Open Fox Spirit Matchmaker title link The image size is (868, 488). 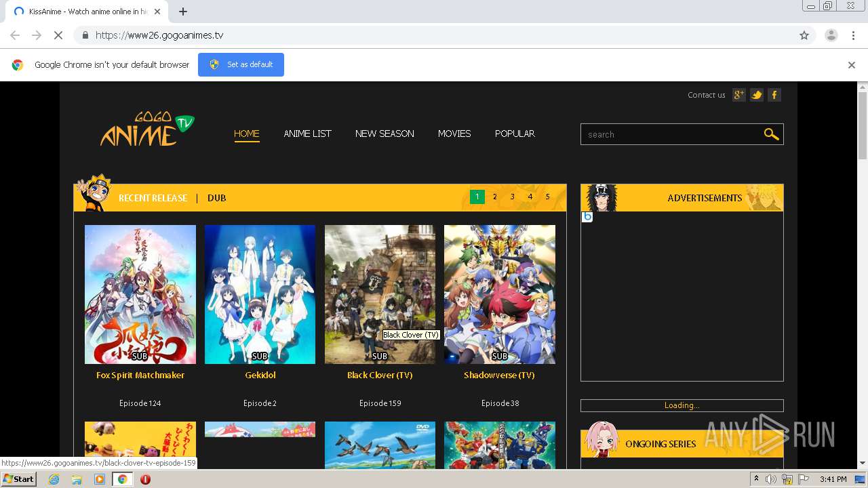tap(140, 375)
